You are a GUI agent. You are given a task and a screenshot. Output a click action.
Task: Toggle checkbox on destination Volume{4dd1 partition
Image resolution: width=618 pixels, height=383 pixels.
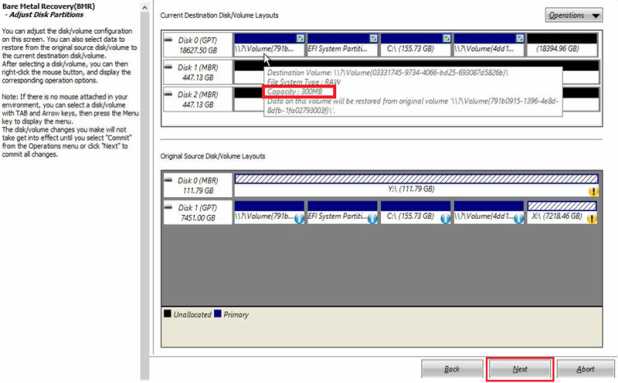click(x=519, y=38)
